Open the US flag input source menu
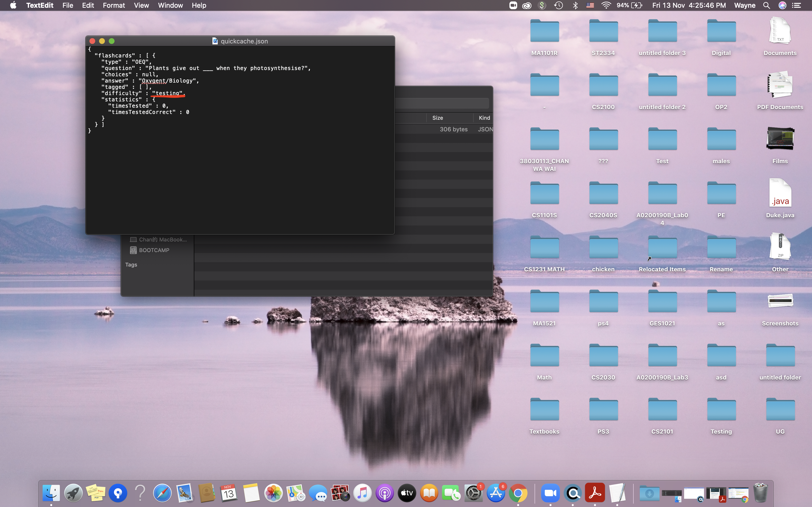Screen dimensions: 812x507 tap(590, 5)
